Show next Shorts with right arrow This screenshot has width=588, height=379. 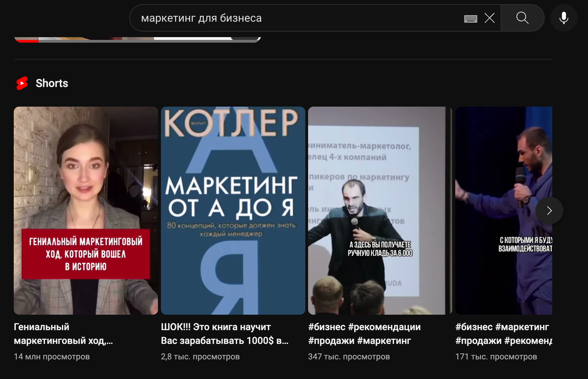click(549, 211)
